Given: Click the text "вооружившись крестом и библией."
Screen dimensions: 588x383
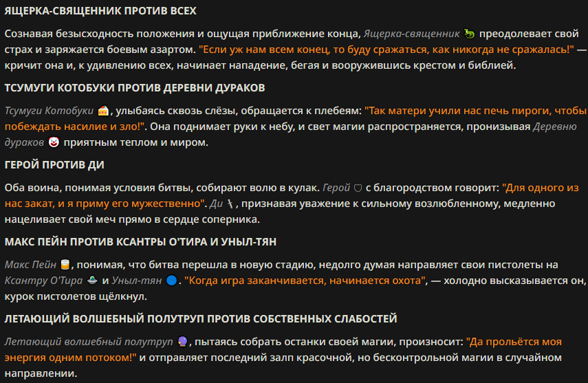Looking at the screenshot, I should pos(424,65).
